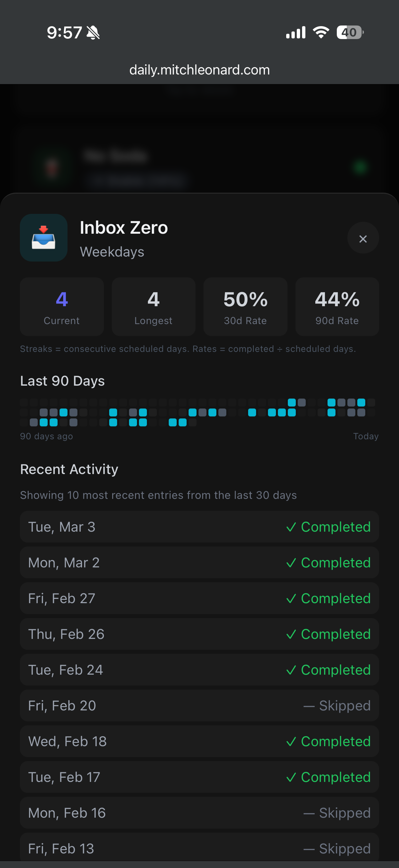Screen dimensions: 399x868
Task: Tap the 90d Rate card
Action: pyautogui.click(x=337, y=306)
